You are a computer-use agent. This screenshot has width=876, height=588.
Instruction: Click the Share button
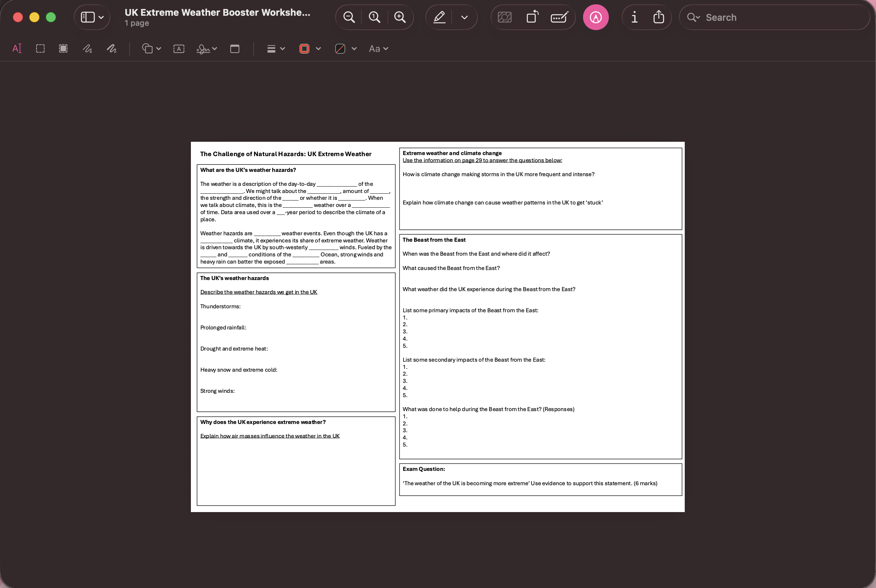(x=659, y=17)
